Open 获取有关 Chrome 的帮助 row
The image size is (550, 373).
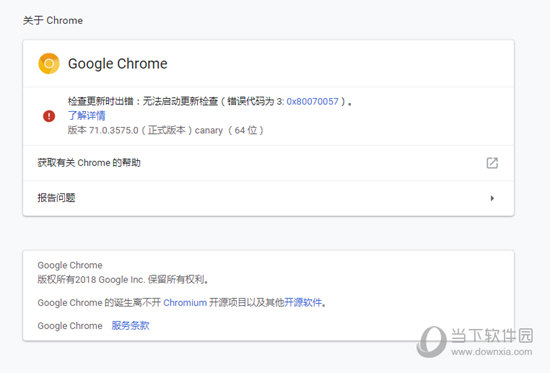tap(268, 163)
